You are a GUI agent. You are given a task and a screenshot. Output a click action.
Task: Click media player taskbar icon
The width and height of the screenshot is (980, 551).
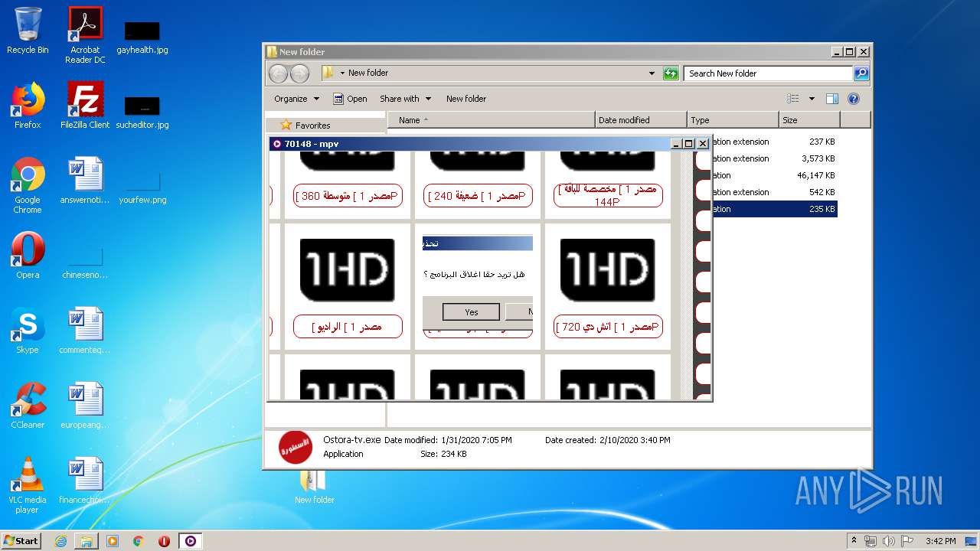tap(113, 541)
